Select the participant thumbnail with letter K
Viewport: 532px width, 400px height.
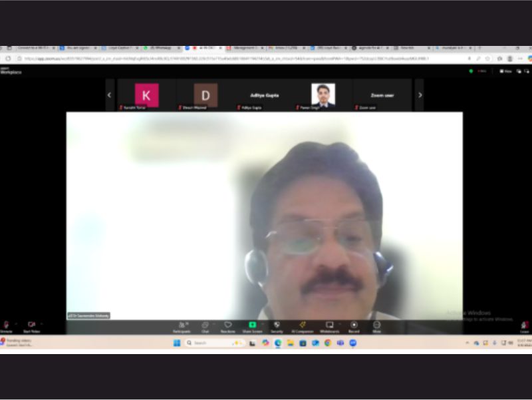(x=146, y=95)
